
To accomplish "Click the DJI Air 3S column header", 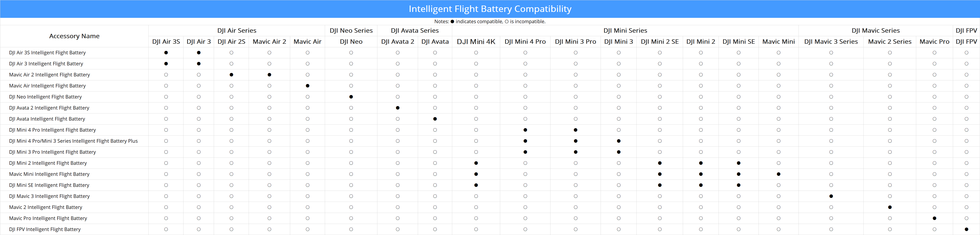I will (x=166, y=42).
